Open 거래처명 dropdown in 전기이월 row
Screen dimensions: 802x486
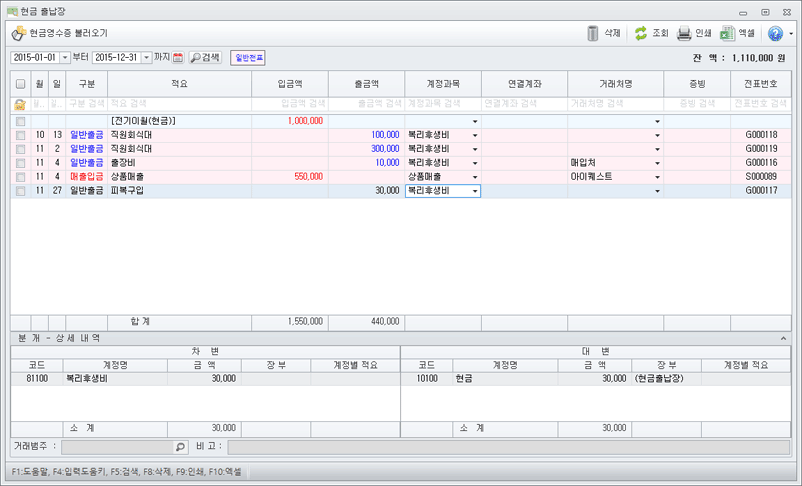click(658, 122)
